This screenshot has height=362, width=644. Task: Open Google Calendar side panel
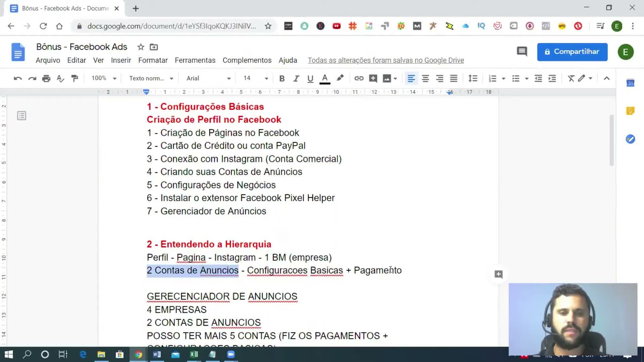click(x=630, y=83)
